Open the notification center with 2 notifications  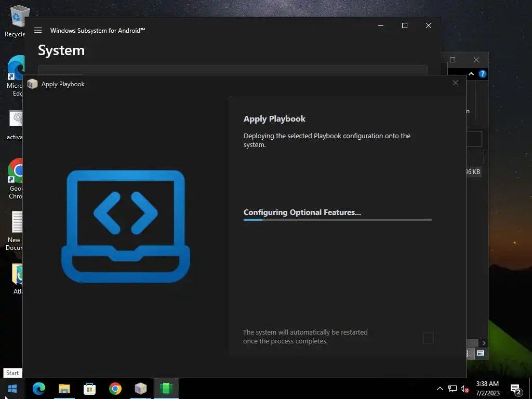(x=516, y=390)
